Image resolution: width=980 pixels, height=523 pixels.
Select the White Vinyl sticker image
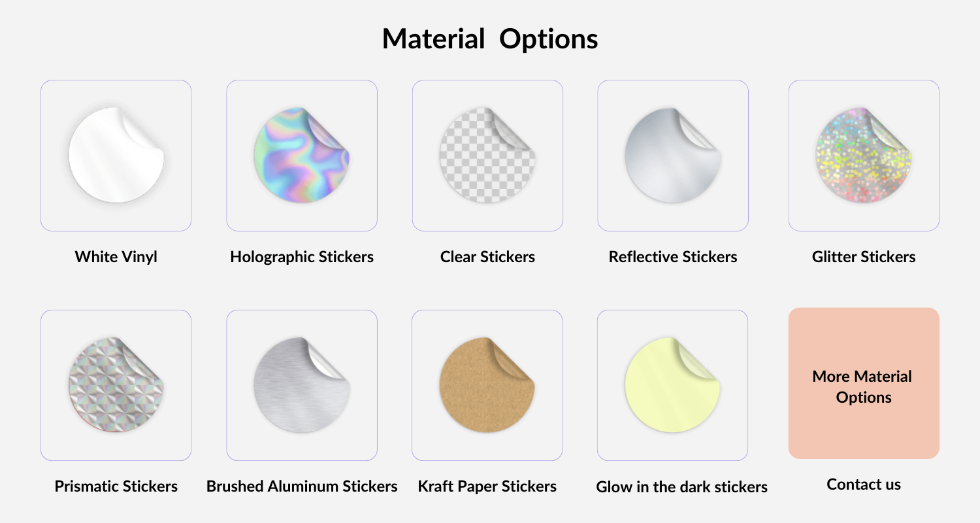116,156
